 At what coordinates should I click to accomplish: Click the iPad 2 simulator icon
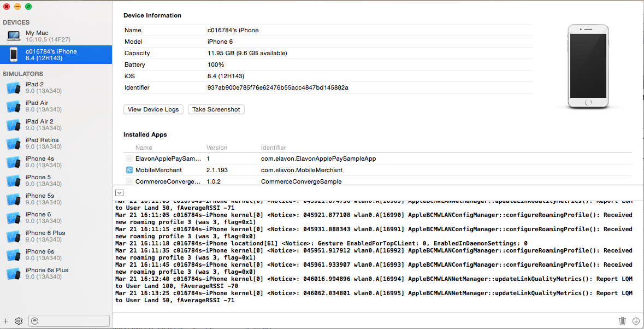[14, 88]
